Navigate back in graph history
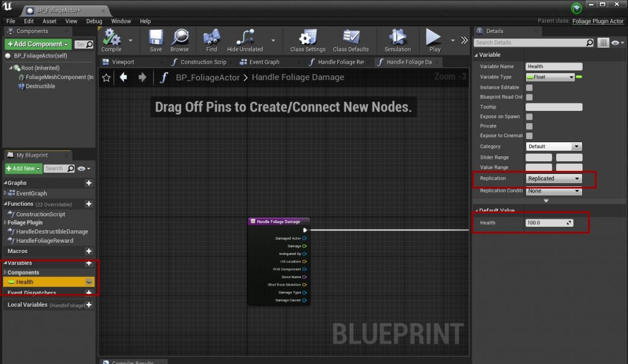Image resolution: width=628 pixels, height=364 pixels. pos(123,77)
